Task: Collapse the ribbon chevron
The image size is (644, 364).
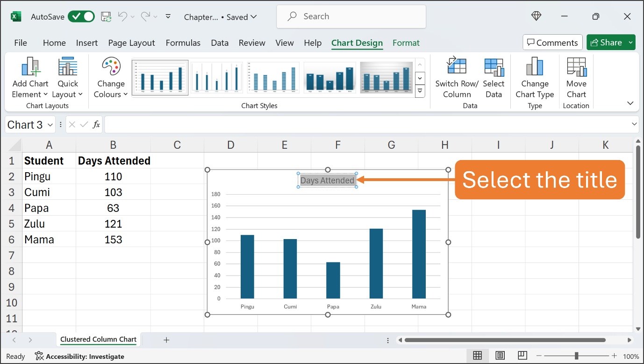Action: 630,103
